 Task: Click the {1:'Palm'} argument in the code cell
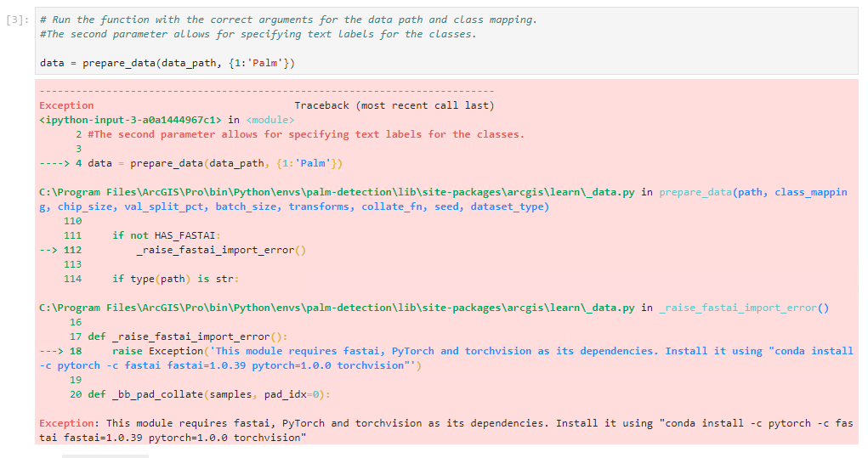tap(262, 64)
